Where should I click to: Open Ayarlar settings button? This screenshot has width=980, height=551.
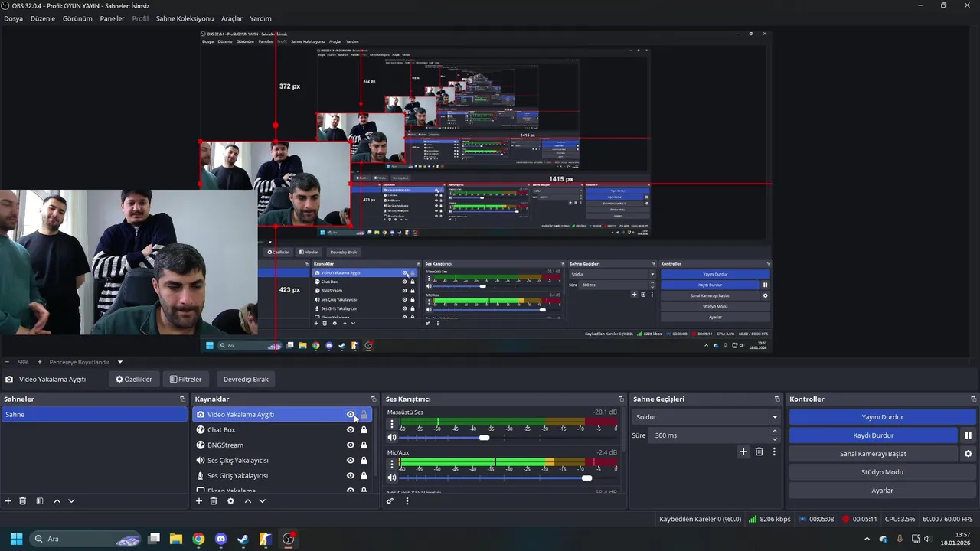click(x=883, y=491)
